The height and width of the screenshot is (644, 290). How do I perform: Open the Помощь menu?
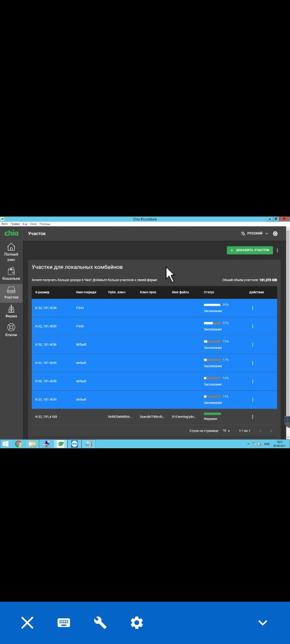(45, 223)
